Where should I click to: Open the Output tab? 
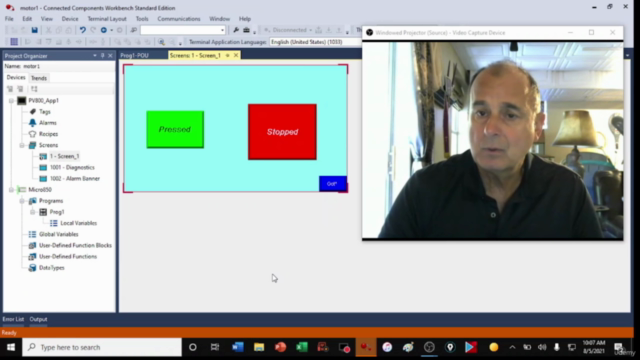[x=38, y=319]
